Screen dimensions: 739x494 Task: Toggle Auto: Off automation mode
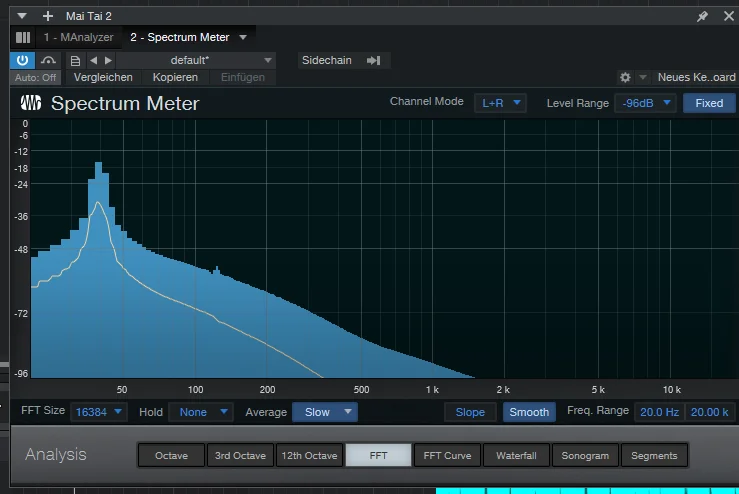pos(35,77)
